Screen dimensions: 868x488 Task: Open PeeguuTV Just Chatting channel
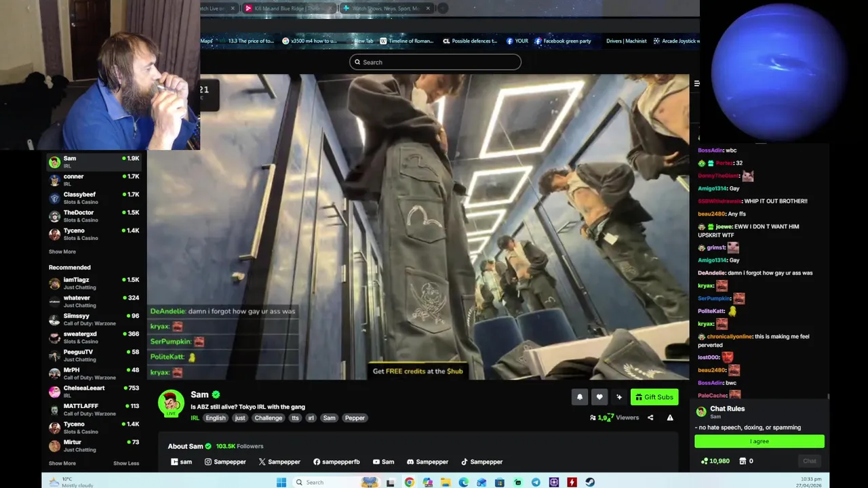click(x=94, y=355)
